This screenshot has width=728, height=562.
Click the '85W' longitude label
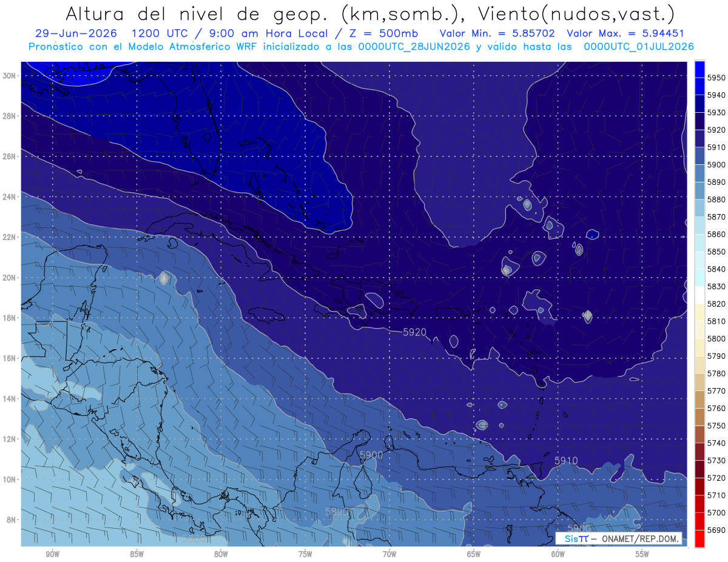[x=136, y=554]
